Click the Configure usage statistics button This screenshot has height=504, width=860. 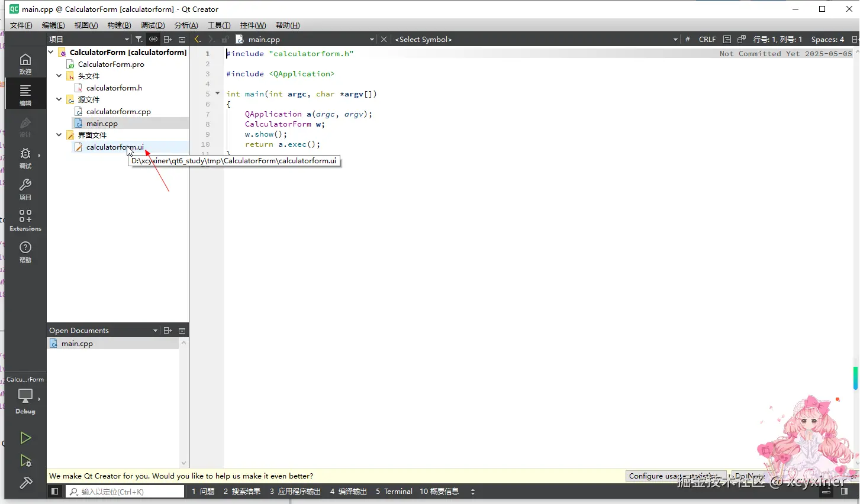click(x=677, y=476)
